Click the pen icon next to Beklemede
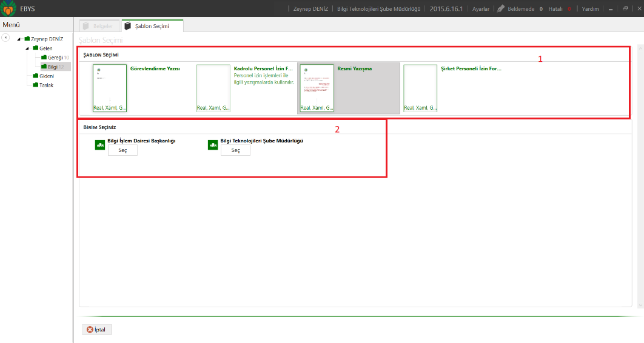644x343 pixels. pos(501,8)
